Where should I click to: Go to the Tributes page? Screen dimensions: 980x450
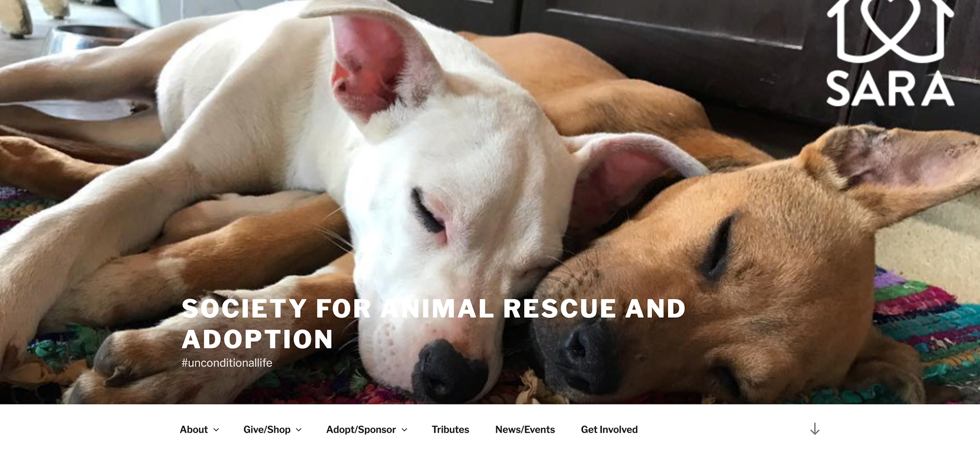[x=450, y=430]
